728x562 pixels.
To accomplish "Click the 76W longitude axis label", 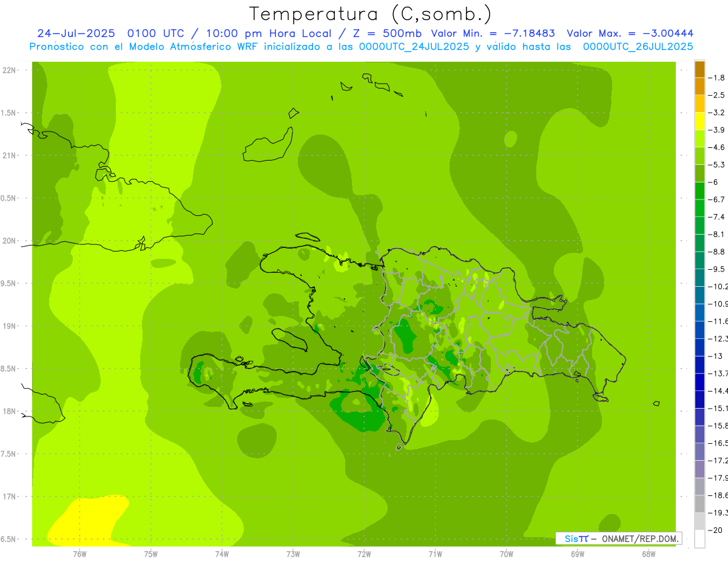I will pos(79,554).
